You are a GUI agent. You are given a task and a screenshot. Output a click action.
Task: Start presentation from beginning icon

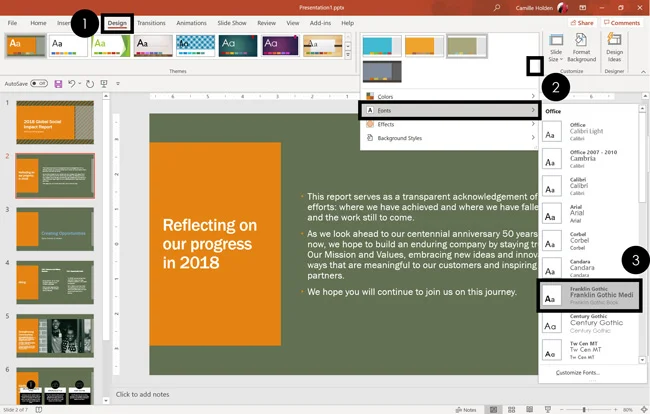104,84
